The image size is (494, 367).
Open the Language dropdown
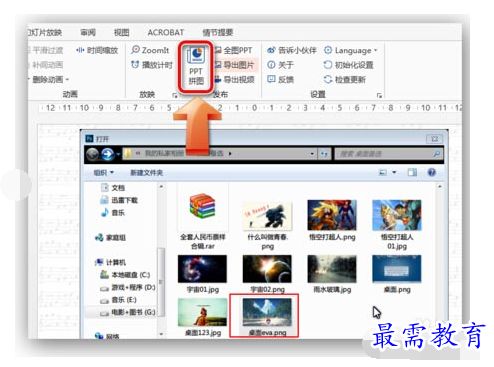coord(350,50)
